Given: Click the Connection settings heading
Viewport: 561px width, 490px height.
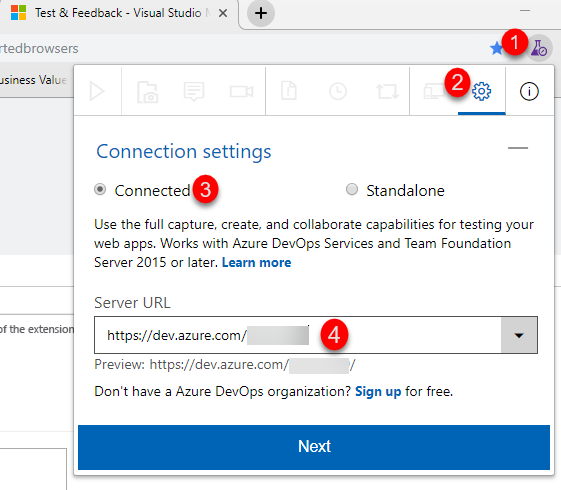Looking at the screenshot, I should click(184, 151).
